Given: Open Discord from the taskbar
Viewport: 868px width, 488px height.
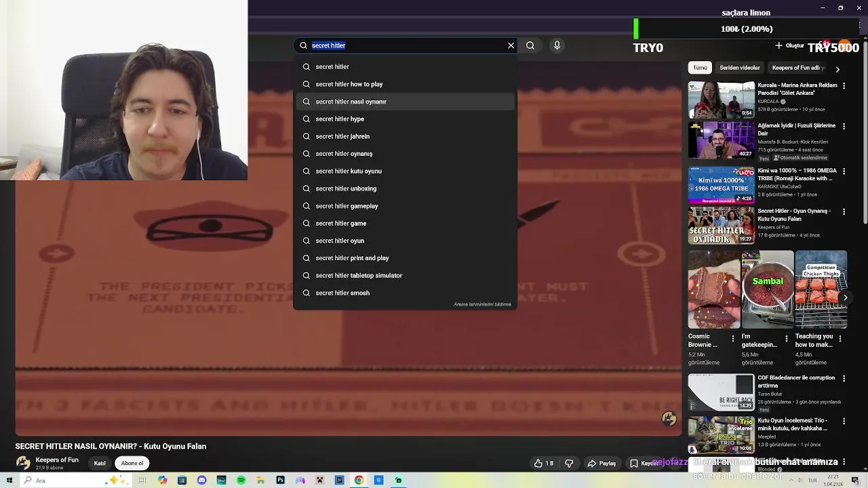Looking at the screenshot, I should [201, 481].
